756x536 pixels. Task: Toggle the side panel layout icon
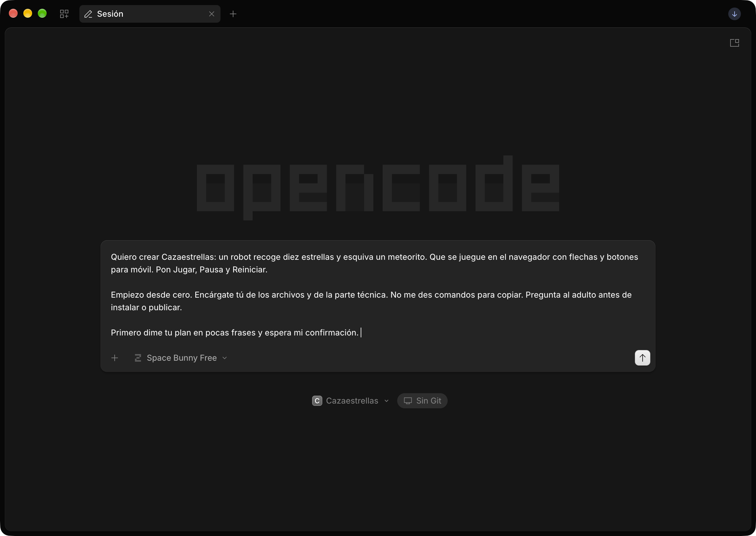(x=734, y=43)
